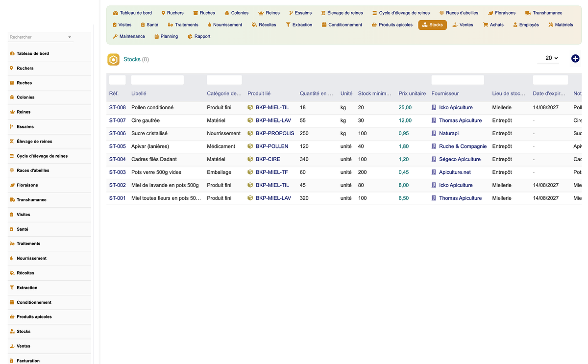Click the sidebar Nourrissement drop icon

pos(12,258)
